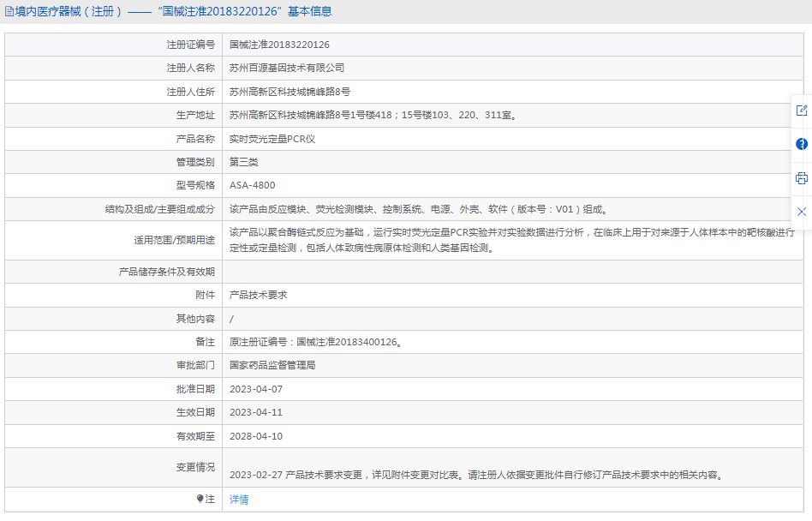This screenshot has height=521, width=812.
Task: Select product name 实时荧光定量PCR仪
Action: 272,139
